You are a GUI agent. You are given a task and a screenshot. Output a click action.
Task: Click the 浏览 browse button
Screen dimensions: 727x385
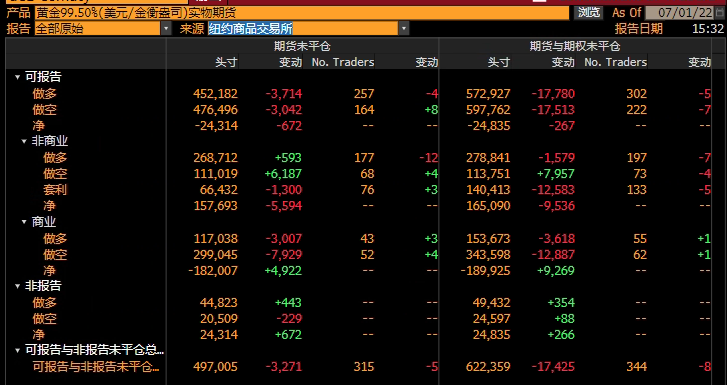click(x=588, y=13)
